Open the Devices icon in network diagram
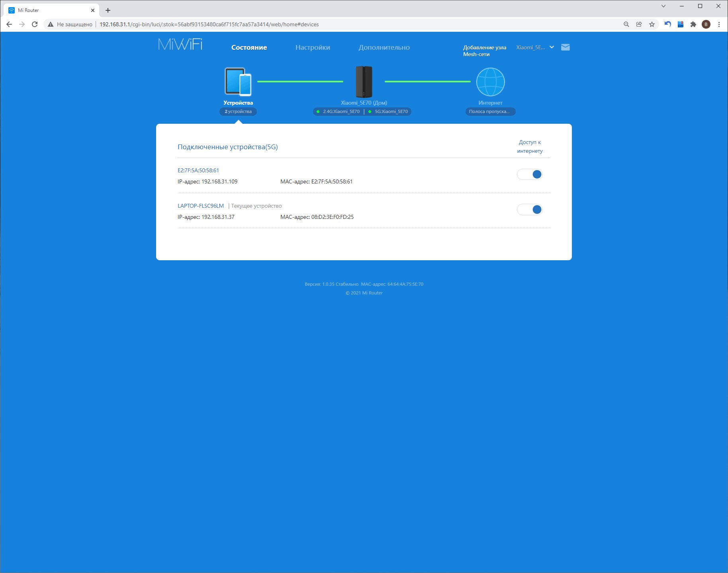The height and width of the screenshot is (573, 728). [x=238, y=82]
